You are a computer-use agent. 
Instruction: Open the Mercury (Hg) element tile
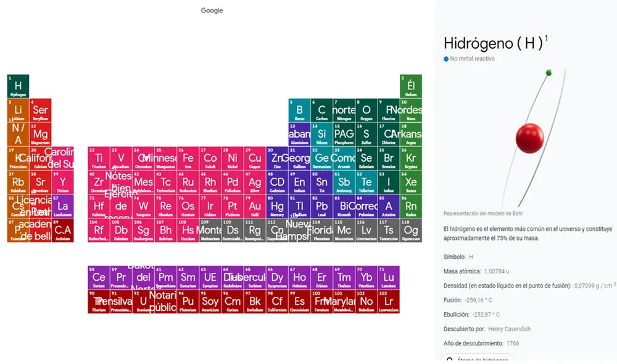[277, 207]
